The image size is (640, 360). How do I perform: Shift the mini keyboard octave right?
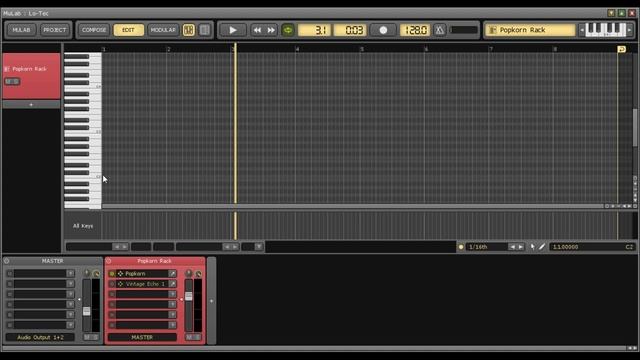[x=629, y=30]
